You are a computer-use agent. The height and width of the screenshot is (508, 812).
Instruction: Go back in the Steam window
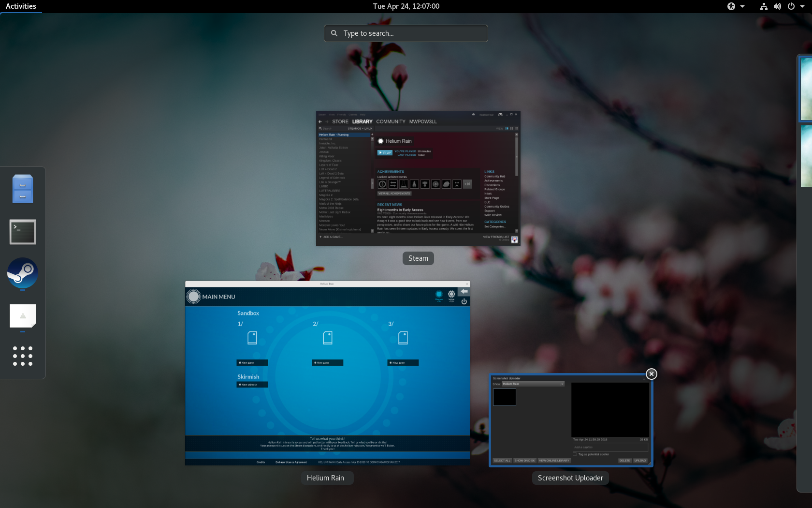coord(320,122)
